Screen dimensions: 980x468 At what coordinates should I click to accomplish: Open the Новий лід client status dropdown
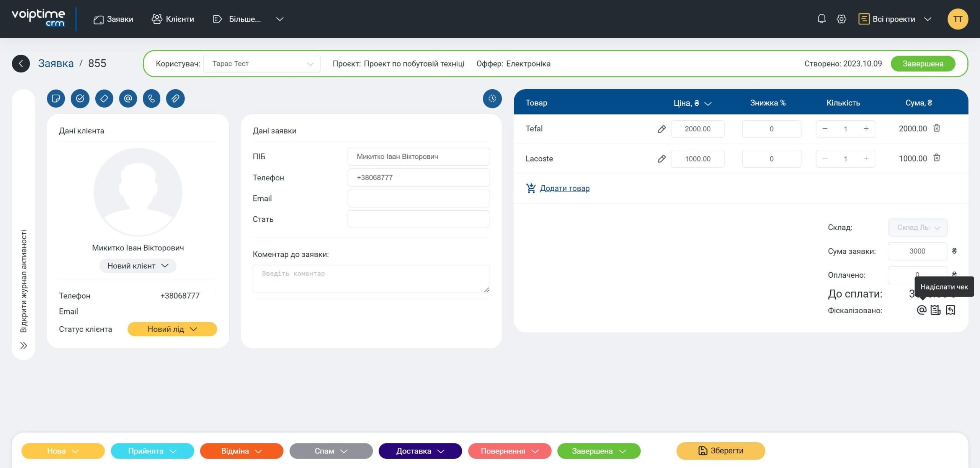point(172,329)
